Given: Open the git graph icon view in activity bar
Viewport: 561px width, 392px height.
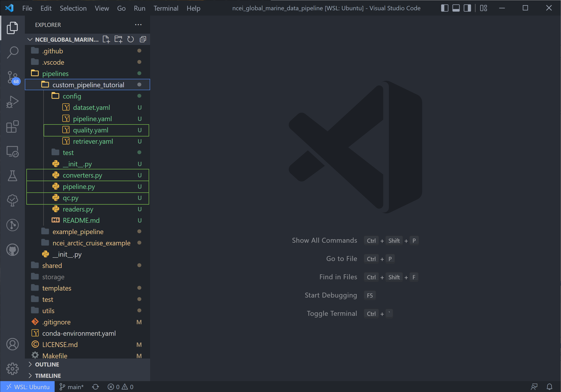Looking at the screenshot, I should click(x=12, y=225).
